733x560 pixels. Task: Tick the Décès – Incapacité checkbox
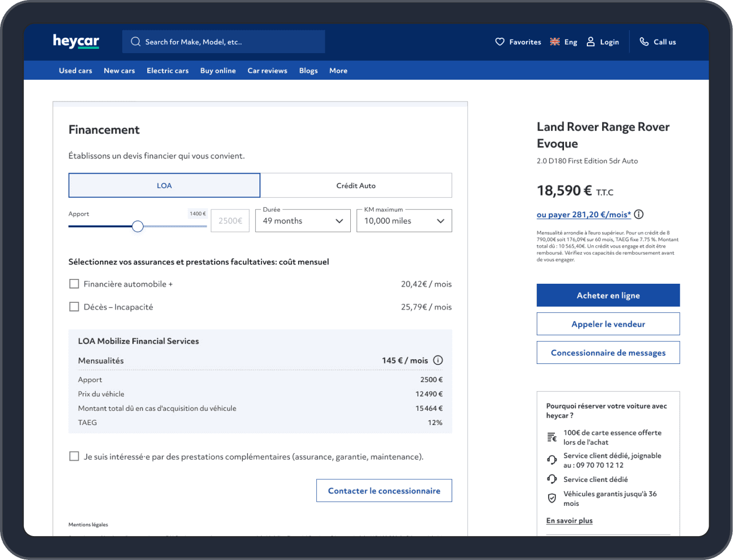(x=74, y=307)
